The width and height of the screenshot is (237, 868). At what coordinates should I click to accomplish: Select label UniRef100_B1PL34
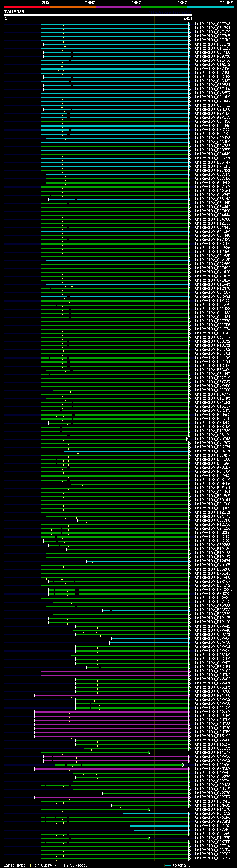(x=213, y=549)
